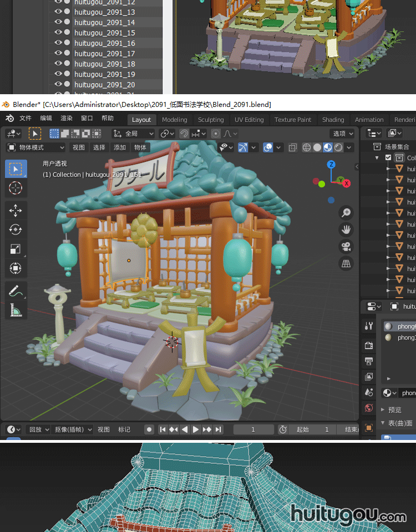Click the current frame number field
Image resolution: width=416 pixels, height=532 pixels.
click(x=253, y=429)
